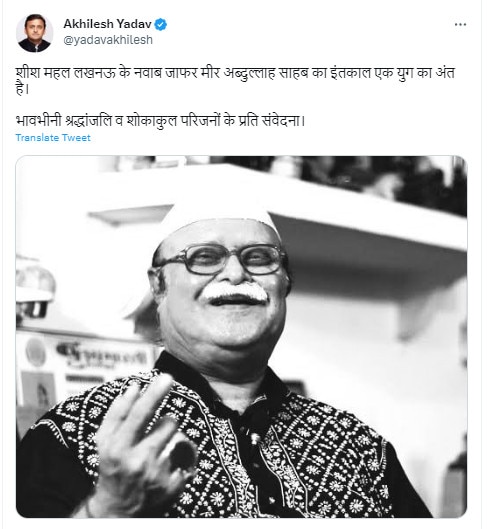
Task: Open the tweet's three-dot more menu
Action: pos(460,25)
